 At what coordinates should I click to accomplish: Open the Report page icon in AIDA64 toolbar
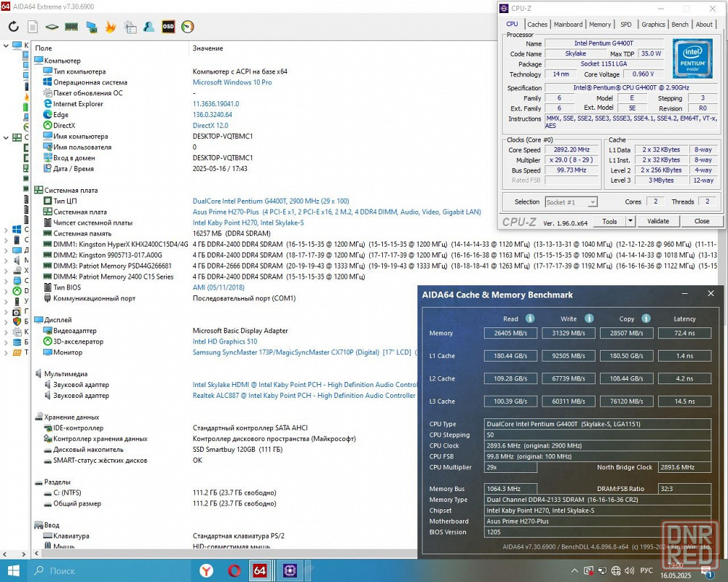[33, 26]
